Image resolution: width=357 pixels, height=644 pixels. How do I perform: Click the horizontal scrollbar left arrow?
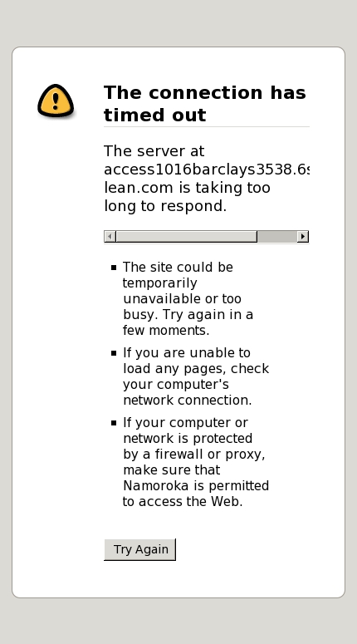(110, 237)
